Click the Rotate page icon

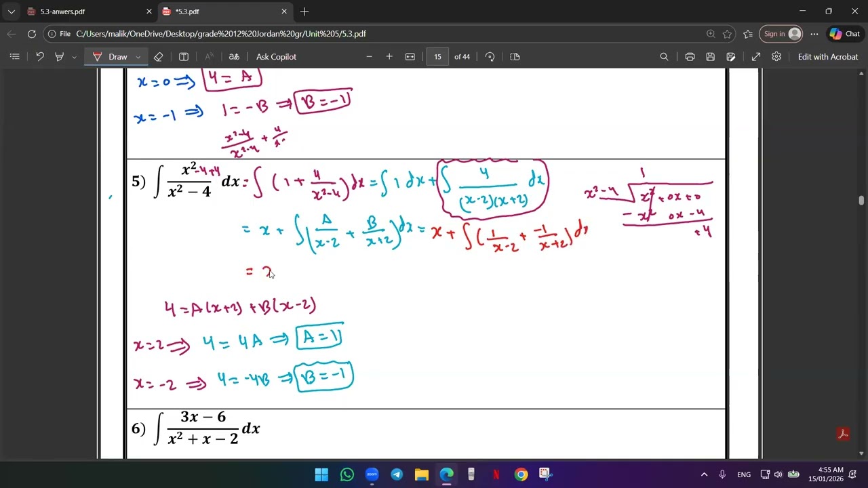pos(490,57)
